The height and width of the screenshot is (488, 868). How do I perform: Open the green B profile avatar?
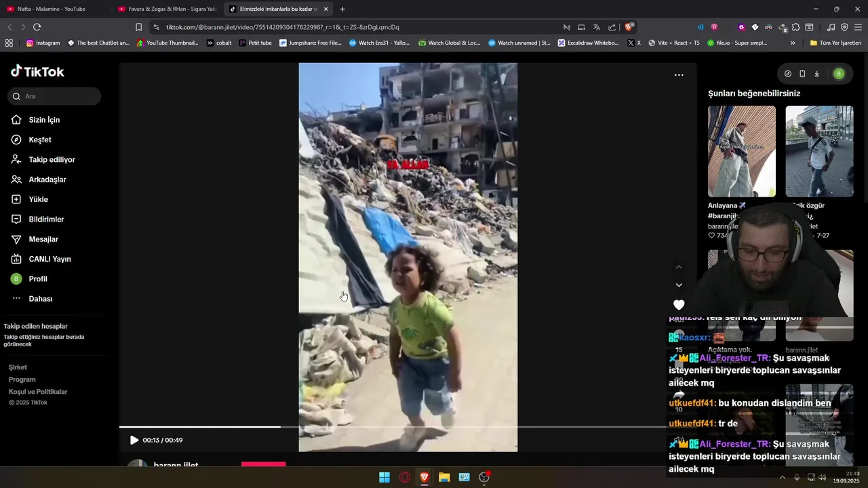tap(839, 74)
